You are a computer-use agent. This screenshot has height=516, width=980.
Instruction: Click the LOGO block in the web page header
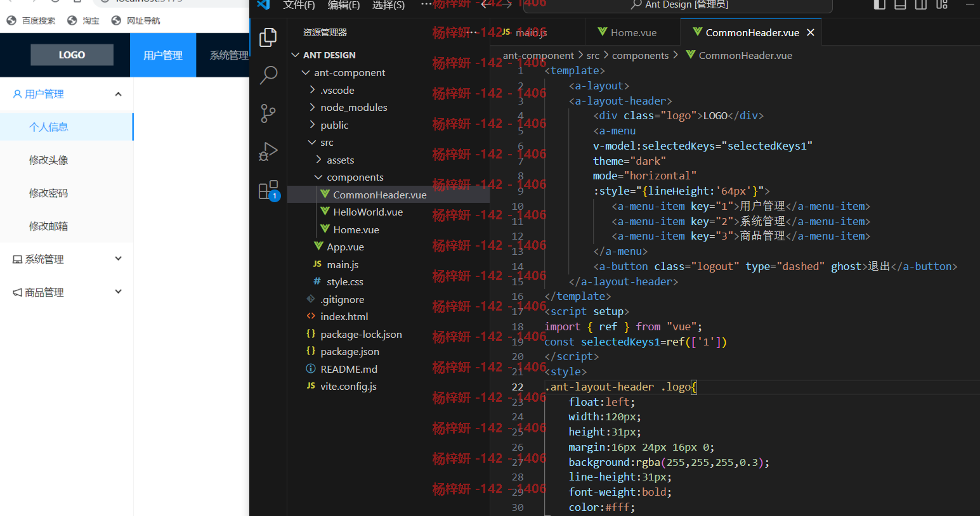[x=72, y=55]
